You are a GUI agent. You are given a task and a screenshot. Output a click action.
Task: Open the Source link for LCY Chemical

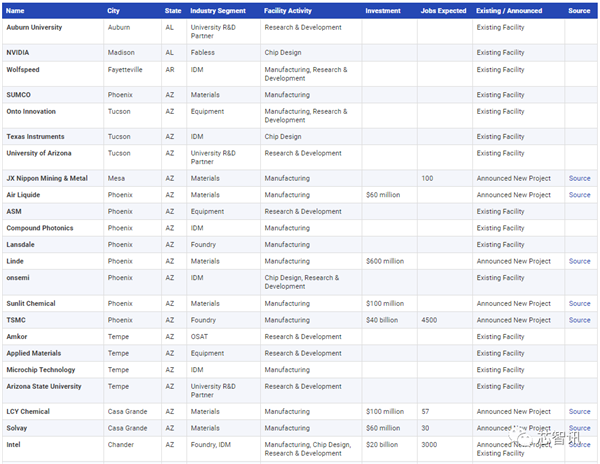coord(579,411)
